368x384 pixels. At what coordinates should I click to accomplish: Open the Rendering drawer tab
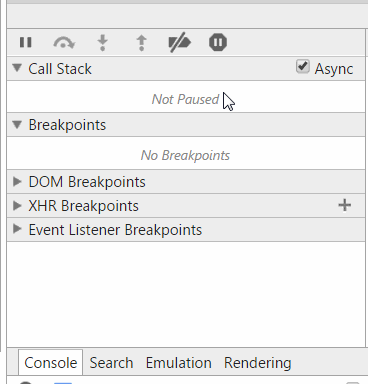pos(258,363)
